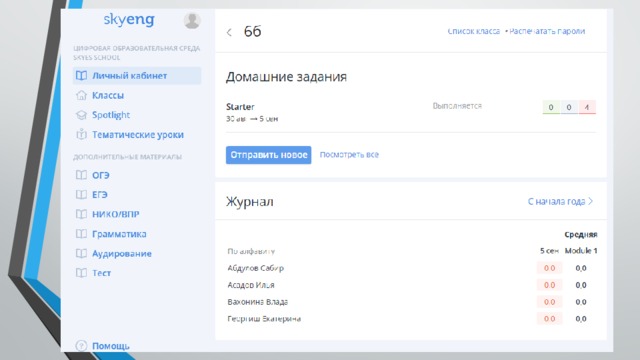Click Module 1 average for Вахонина Влада
640x360 pixels.
pyautogui.click(x=581, y=302)
